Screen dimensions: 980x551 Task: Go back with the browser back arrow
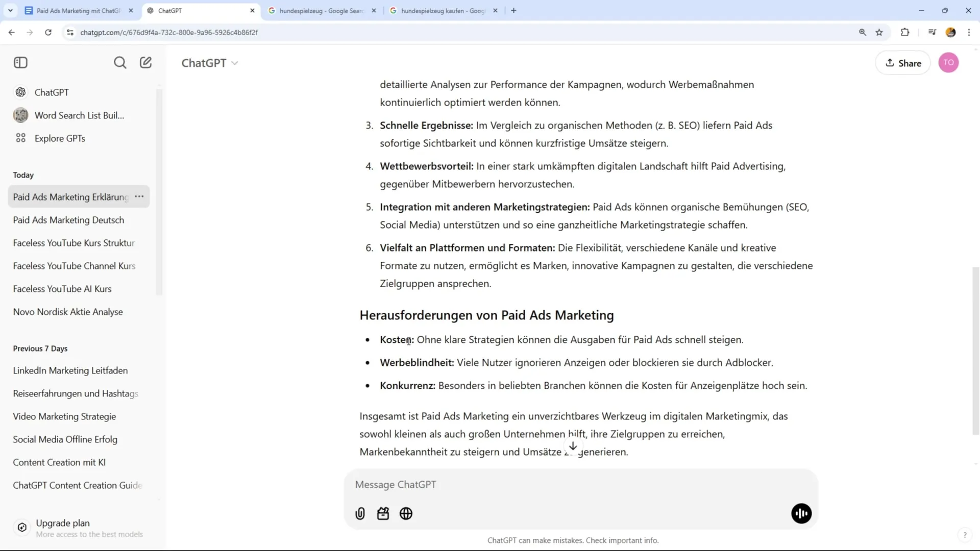click(x=11, y=32)
